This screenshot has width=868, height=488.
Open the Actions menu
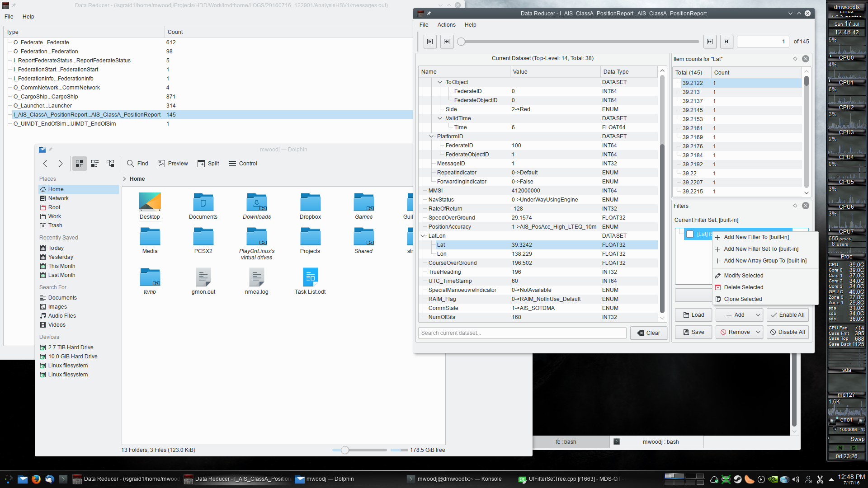pos(446,25)
